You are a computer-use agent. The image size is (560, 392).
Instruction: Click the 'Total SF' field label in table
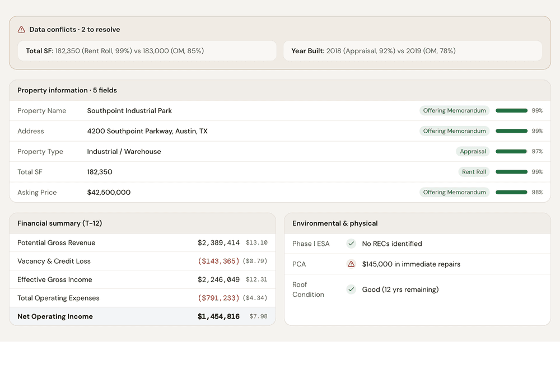click(x=30, y=172)
